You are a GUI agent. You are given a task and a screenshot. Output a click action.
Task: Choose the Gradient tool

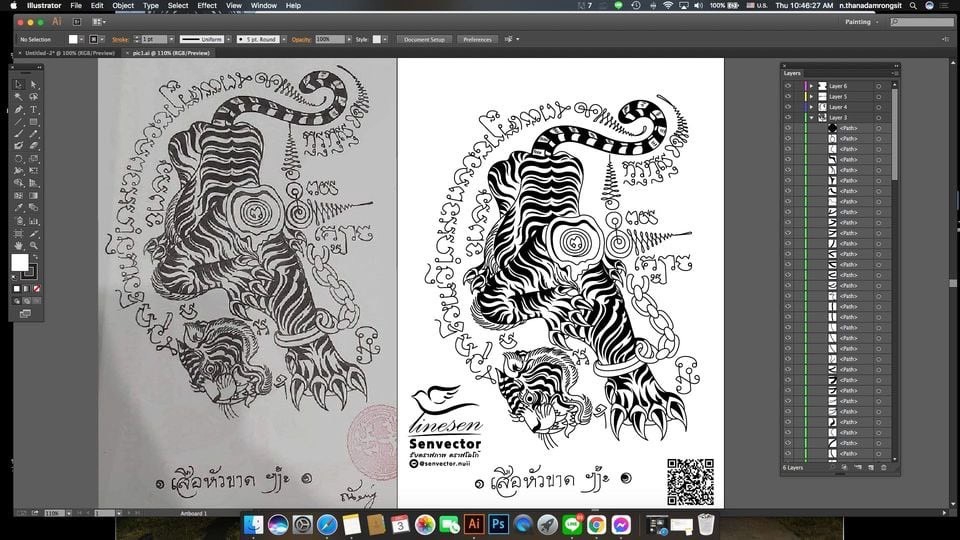click(34, 196)
